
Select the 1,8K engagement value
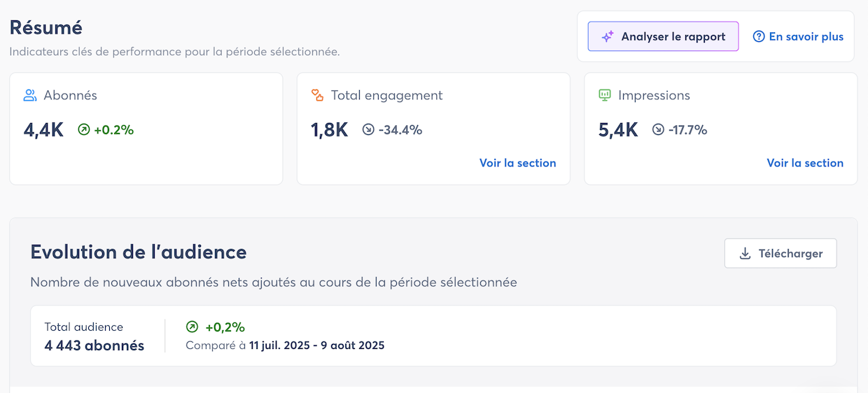pos(330,130)
